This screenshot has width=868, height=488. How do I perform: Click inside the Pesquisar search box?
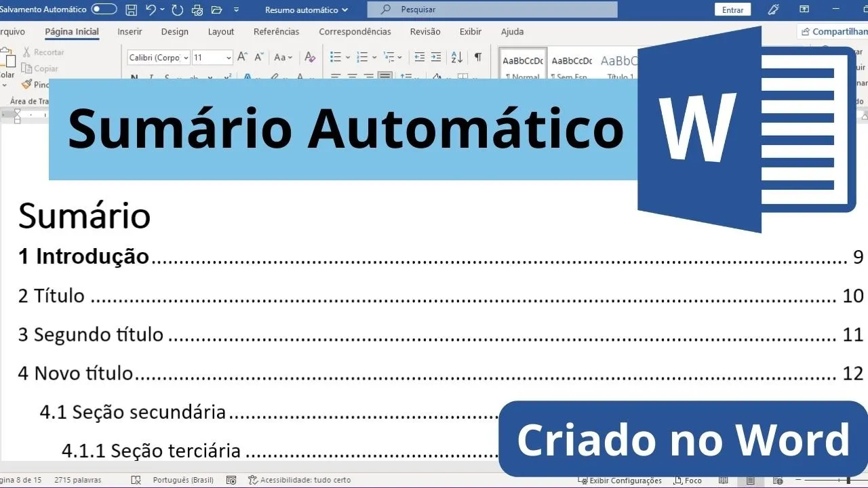tap(492, 9)
